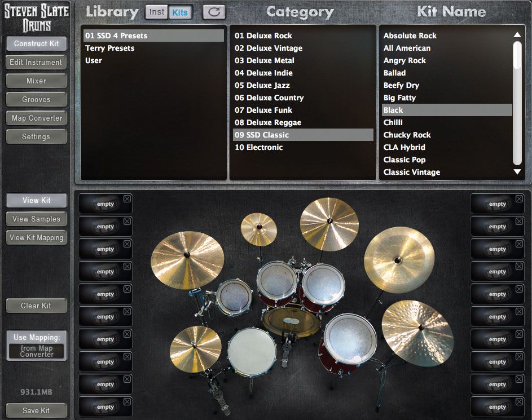The height and width of the screenshot is (420, 532).
Task: Open the Settings page
Action: (x=36, y=137)
